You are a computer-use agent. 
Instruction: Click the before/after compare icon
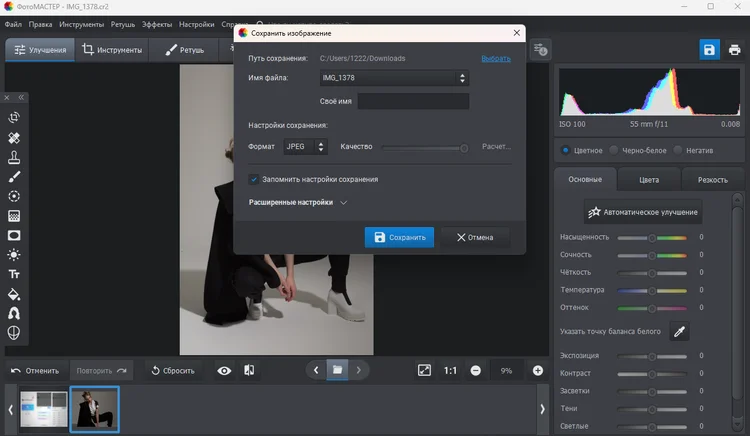tap(249, 370)
